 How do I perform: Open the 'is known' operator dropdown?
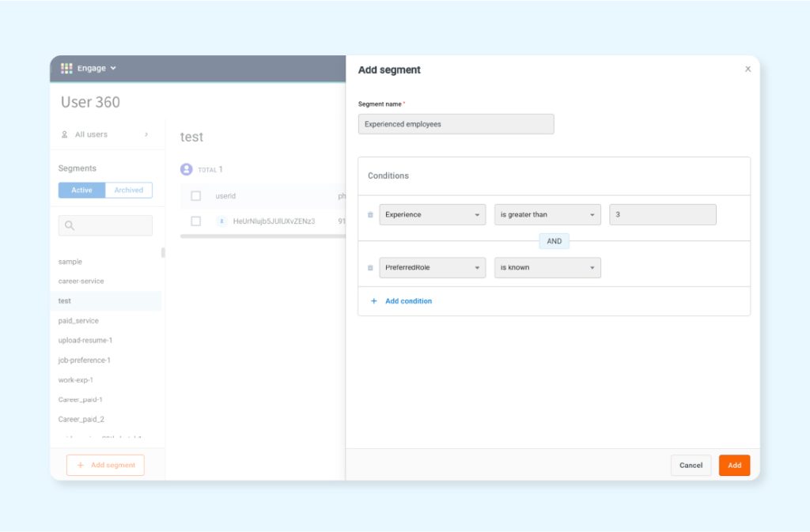pyautogui.click(x=547, y=268)
